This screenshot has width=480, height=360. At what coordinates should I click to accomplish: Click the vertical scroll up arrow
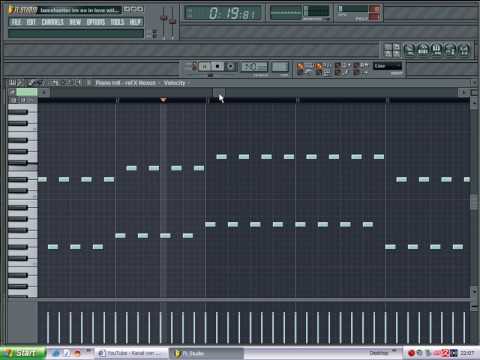tap(474, 104)
